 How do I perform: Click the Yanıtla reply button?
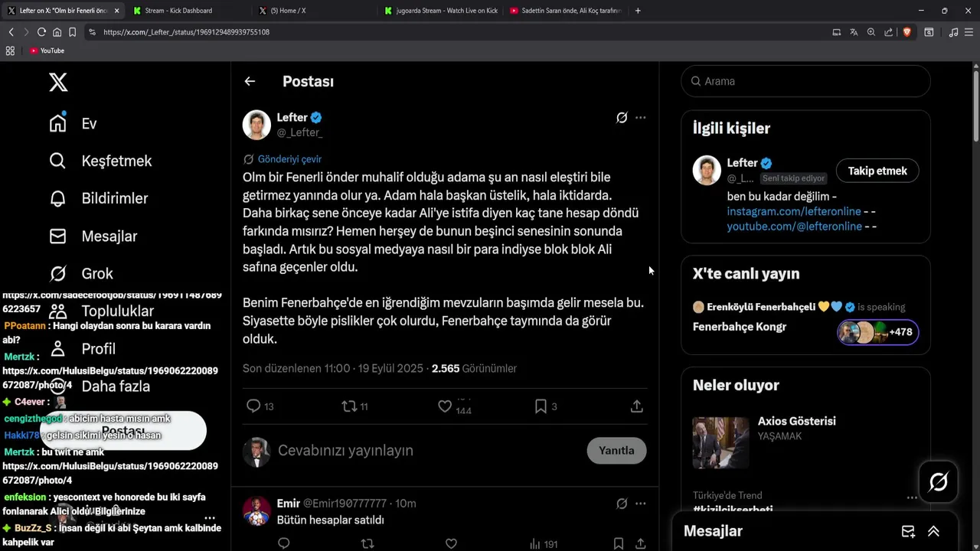point(616,451)
